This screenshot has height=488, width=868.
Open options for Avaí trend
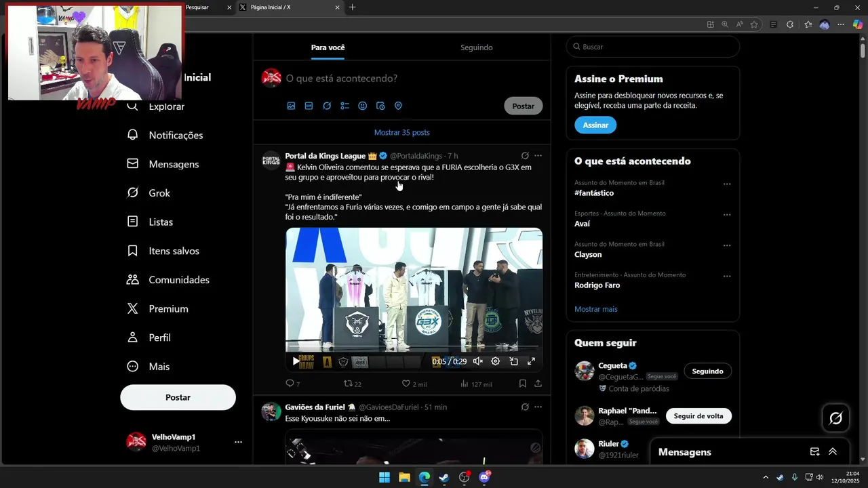(x=727, y=215)
